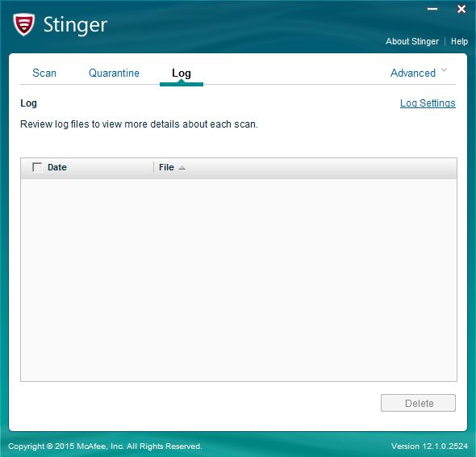The height and width of the screenshot is (457, 476).
Task: Tick the select-all checkbox beside Date
Action: tap(37, 167)
